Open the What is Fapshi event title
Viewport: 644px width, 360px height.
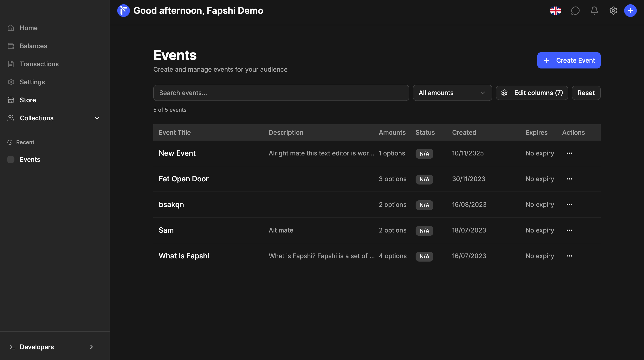tap(184, 256)
